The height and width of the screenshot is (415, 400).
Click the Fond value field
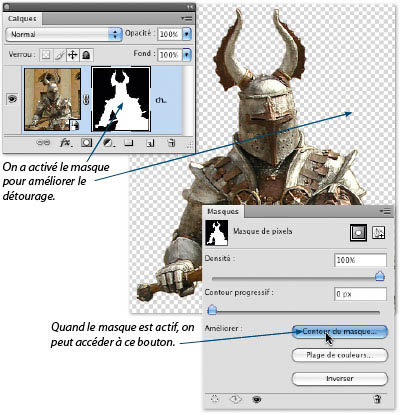(169, 54)
